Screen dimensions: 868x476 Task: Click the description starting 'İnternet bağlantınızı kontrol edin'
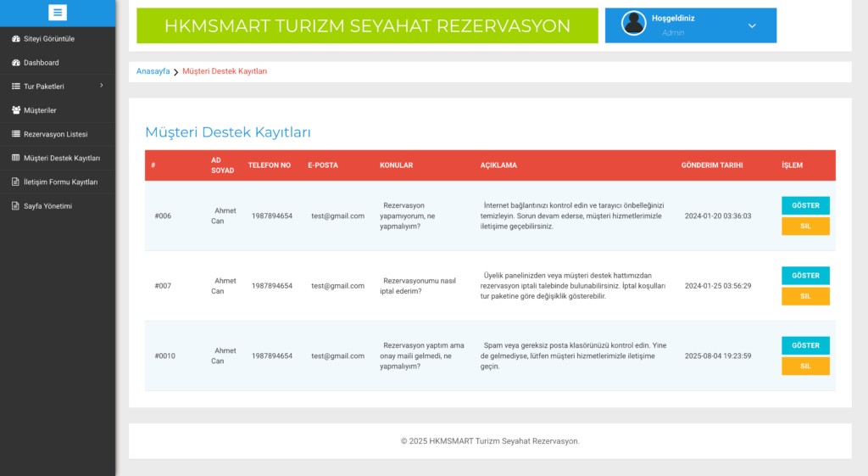(x=572, y=216)
